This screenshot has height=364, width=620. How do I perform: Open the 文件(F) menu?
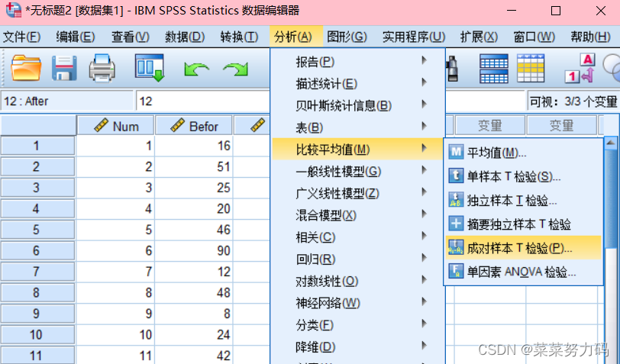coord(21,37)
